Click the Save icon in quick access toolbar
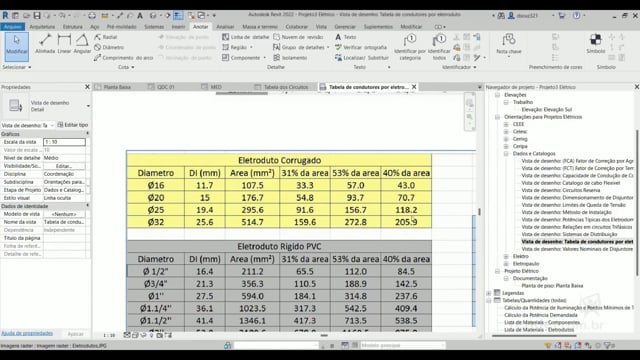640x360 pixels. [37, 16]
